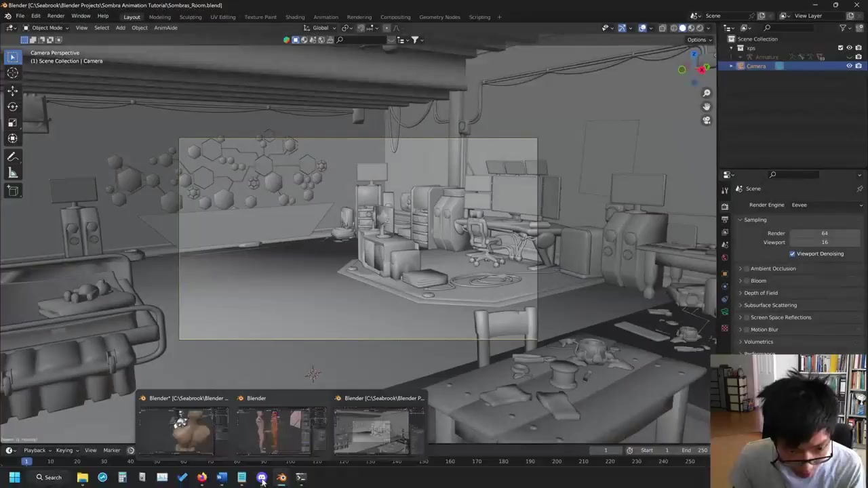Expand the Ambient Occlusion panel
868x488 pixels.
tap(741, 268)
